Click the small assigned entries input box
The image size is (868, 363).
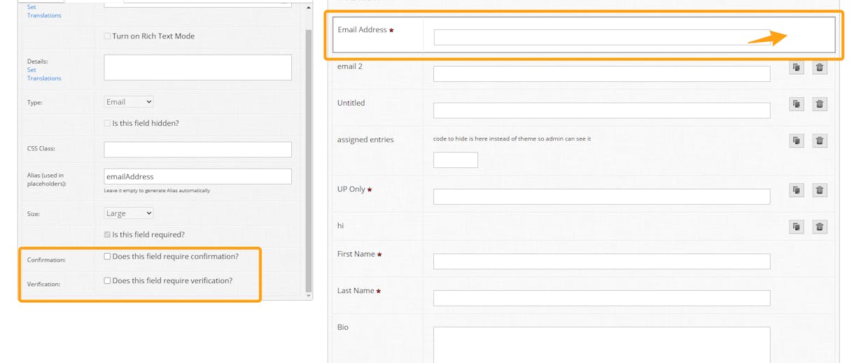456,160
